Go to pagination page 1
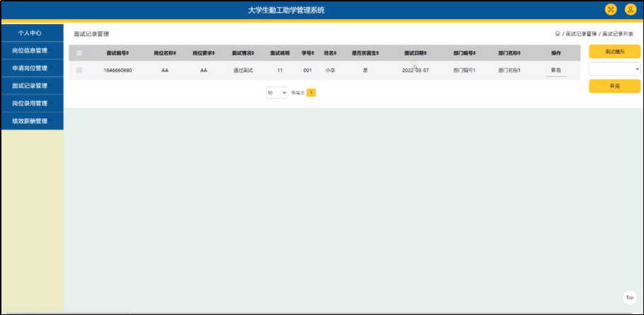Screen dimensions: 644x315 coord(311,93)
